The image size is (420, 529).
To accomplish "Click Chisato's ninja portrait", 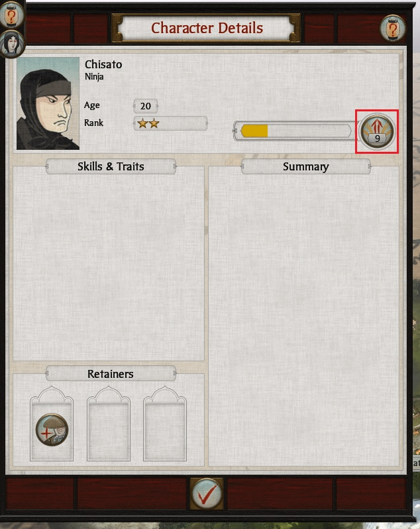I will click(x=48, y=103).
